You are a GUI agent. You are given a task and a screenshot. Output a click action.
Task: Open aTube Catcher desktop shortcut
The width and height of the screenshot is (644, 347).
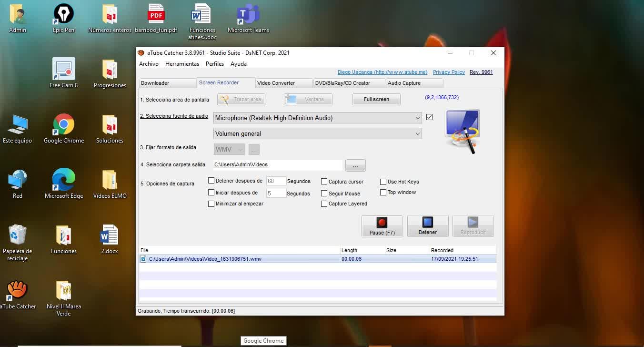(18, 295)
